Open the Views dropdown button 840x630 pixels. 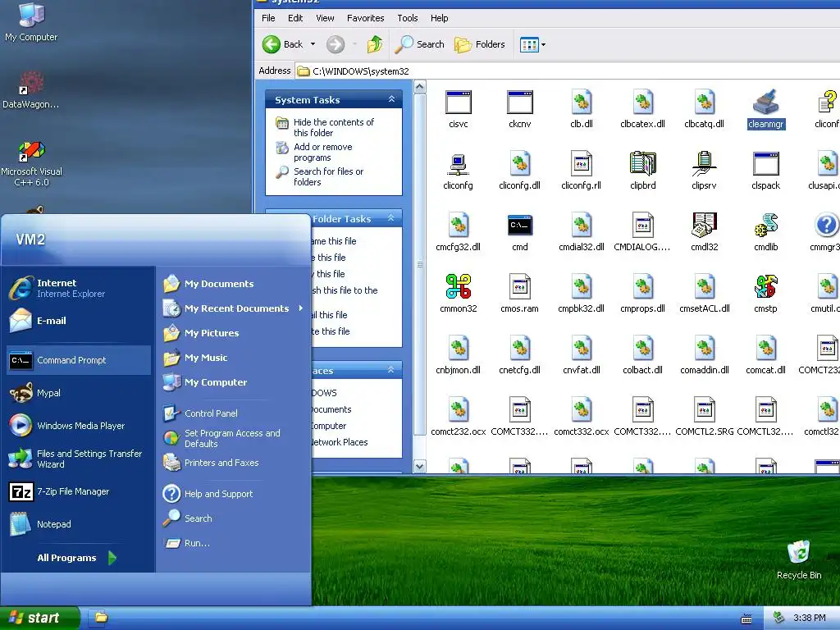point(532,44)
